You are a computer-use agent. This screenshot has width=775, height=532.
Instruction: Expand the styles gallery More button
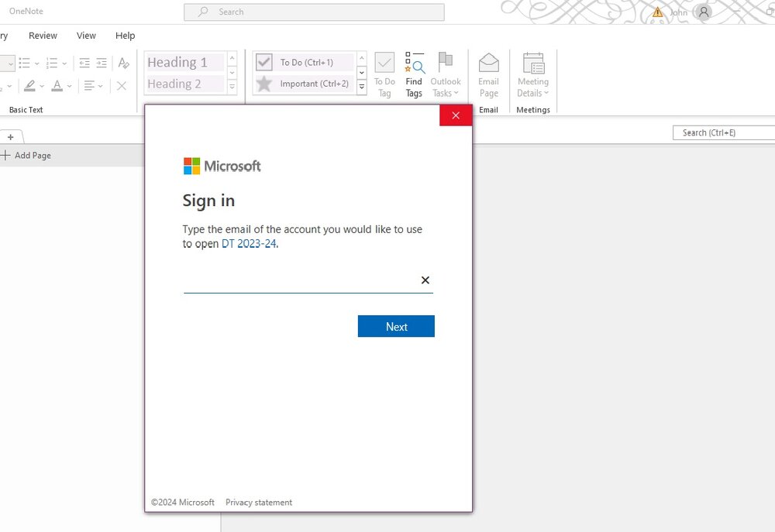[232, 87]
